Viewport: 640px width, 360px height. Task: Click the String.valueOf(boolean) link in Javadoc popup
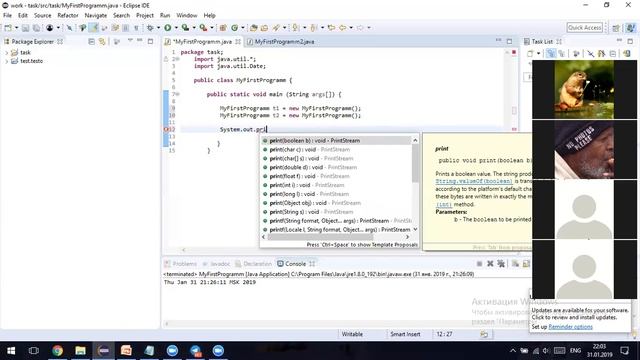[473, 181]
